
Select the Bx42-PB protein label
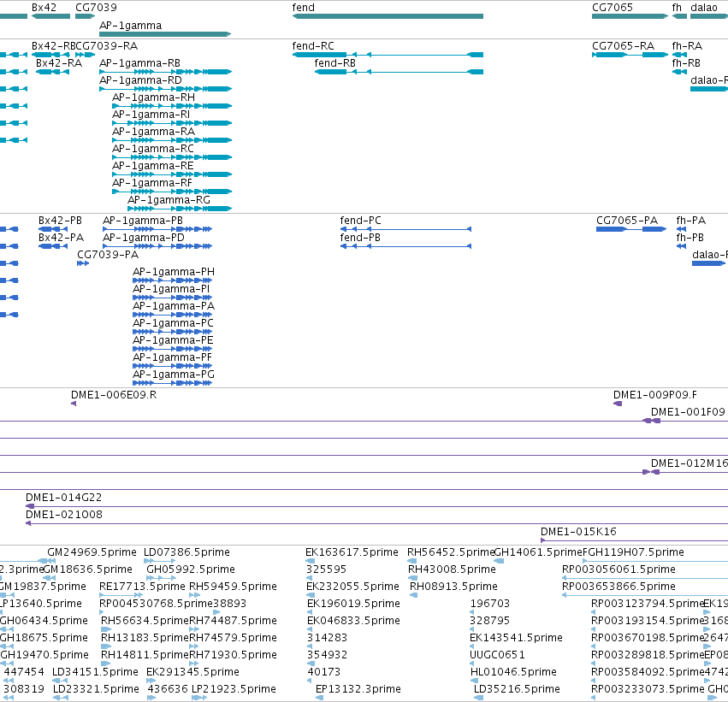pos(60,221)
